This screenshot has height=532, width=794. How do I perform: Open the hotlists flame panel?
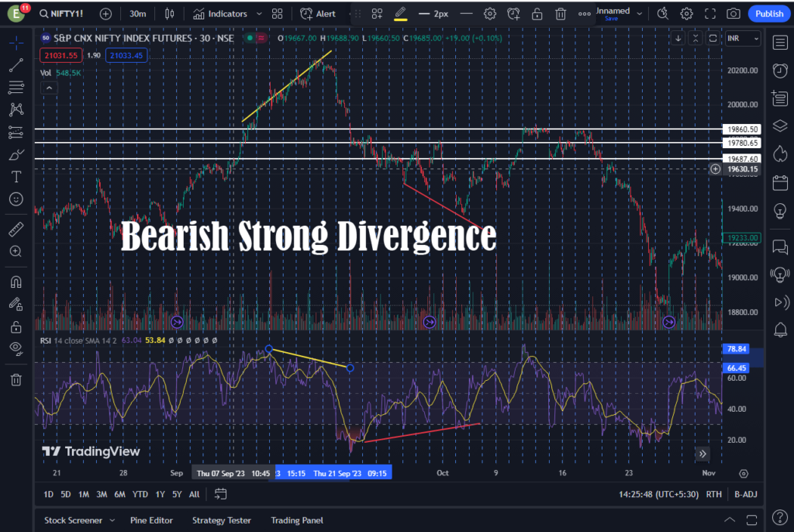[x=780, y=154]
